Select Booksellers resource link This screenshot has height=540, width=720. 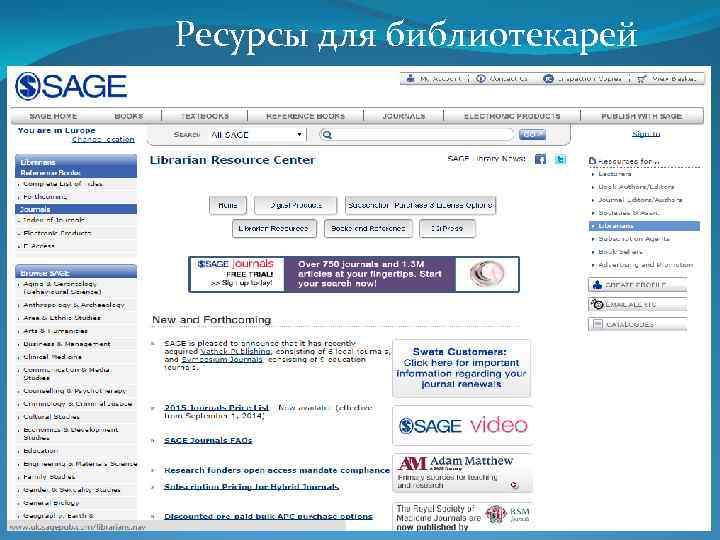click(620, 252)
